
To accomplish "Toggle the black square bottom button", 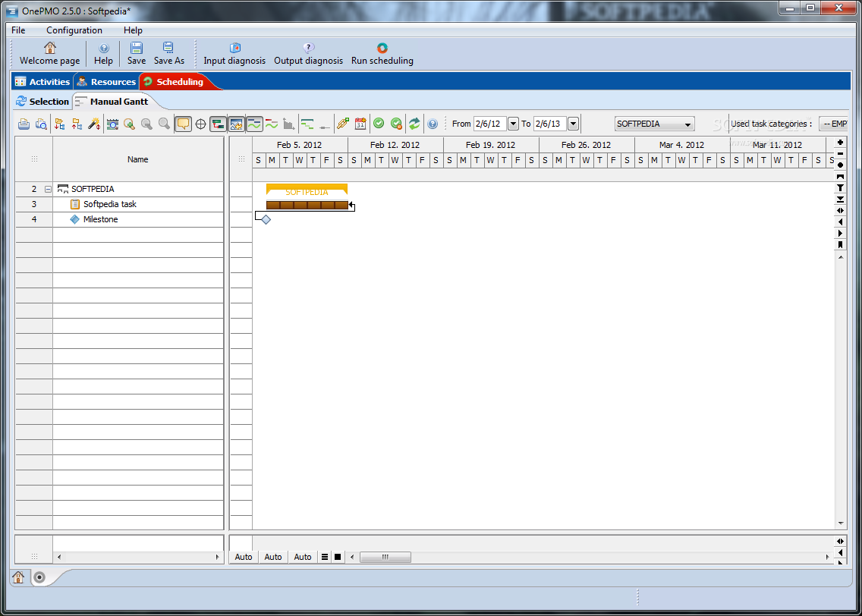I will tap(338, 557).
